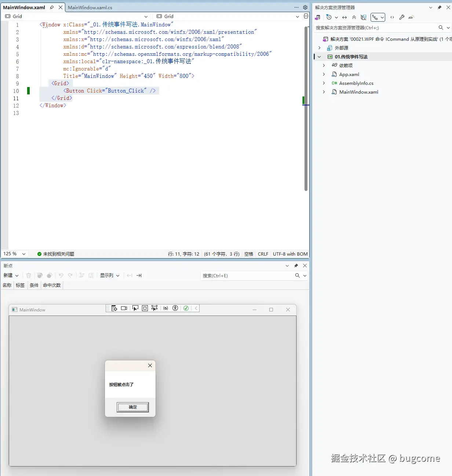Toggle Track Focused Element in the in-app toolbar

154,308
